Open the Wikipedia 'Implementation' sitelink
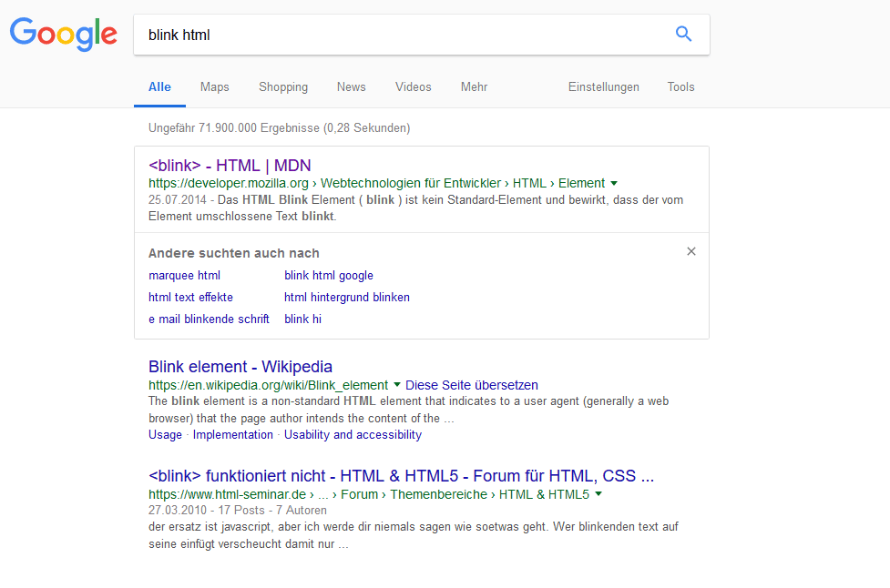This screenshot has width=890, height=588. pyautogui.click(x=232, y=435)
